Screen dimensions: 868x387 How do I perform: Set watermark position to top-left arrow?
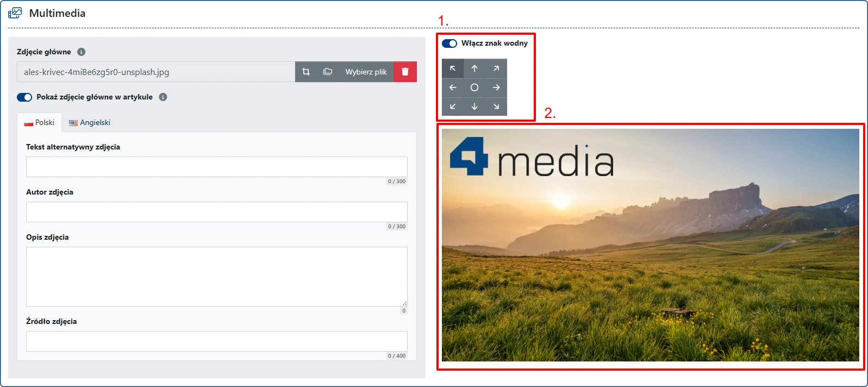tap(453, 68)
